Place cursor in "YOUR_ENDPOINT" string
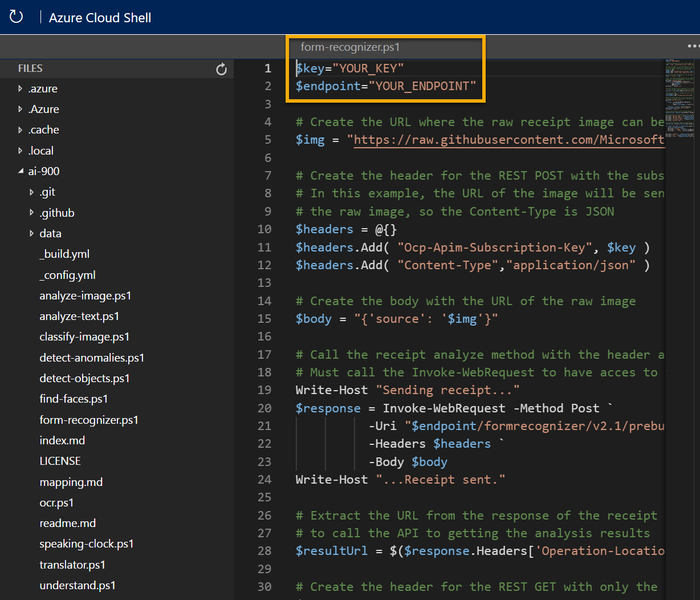The height and width of the screenshot is (600, 700). [422, 86]
